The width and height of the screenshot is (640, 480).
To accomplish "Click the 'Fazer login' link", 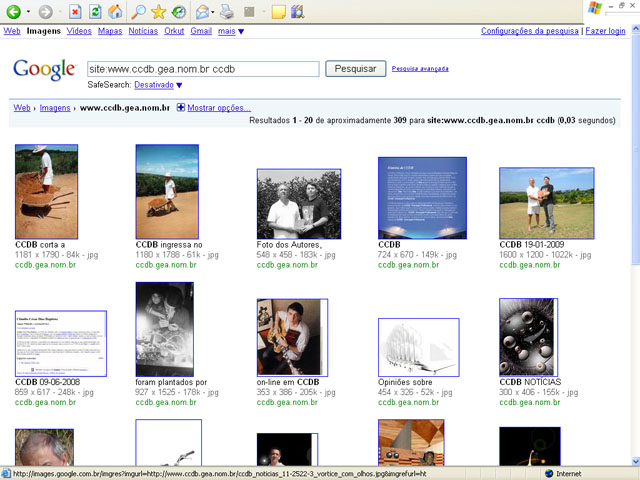I will [x=605, y=31].
